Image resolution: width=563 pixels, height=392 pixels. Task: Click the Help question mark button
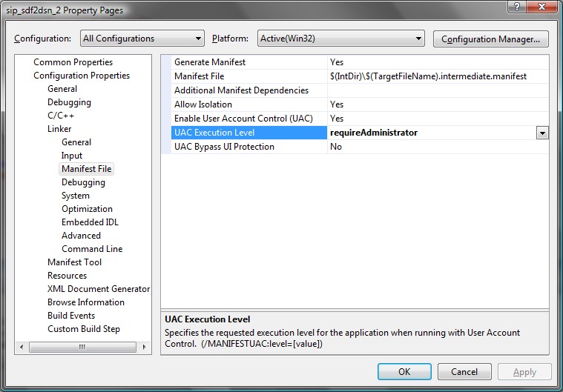517,7
